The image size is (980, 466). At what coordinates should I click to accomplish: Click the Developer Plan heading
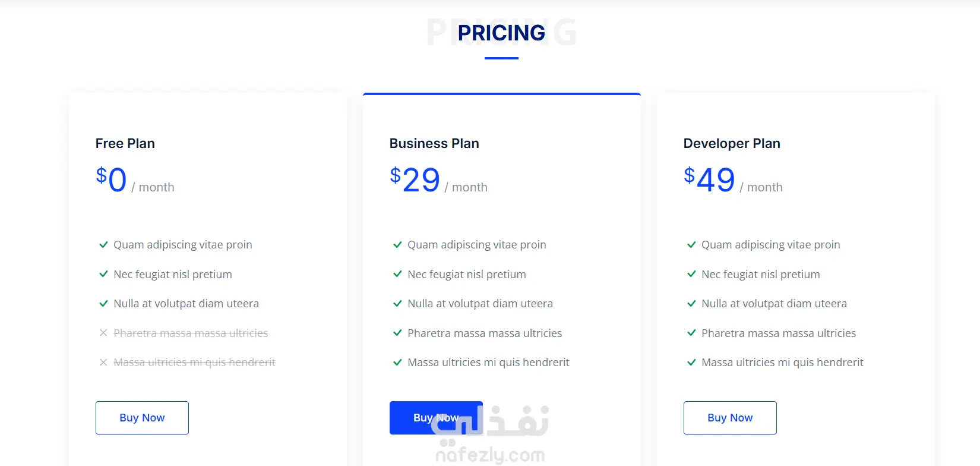(x=732, y=143)
